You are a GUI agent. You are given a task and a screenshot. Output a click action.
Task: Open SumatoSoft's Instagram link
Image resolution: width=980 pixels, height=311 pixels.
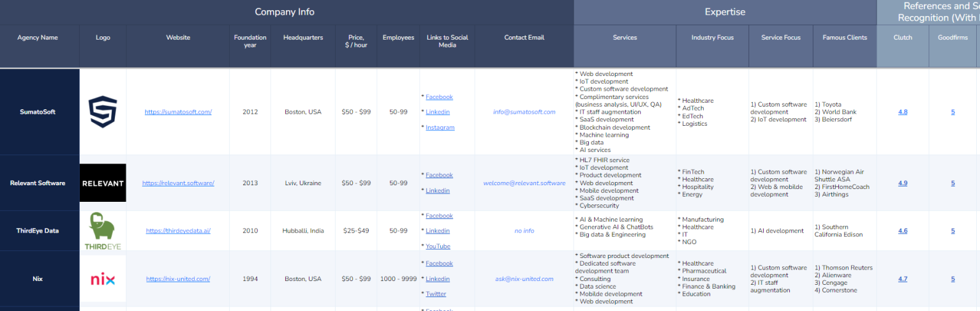(440, 128)
